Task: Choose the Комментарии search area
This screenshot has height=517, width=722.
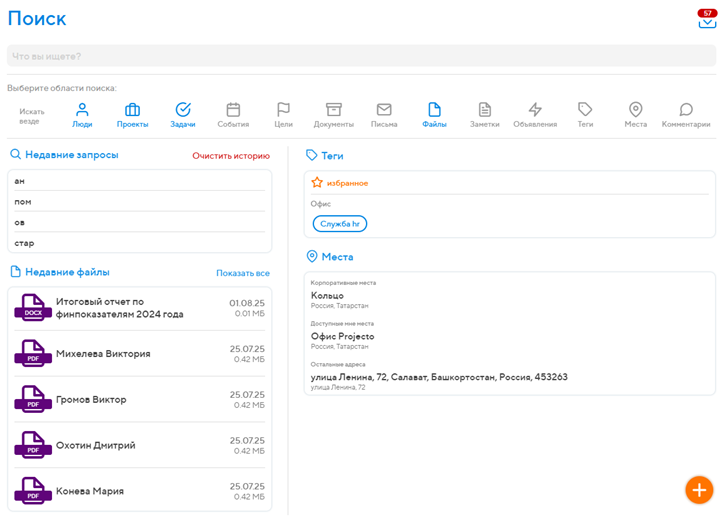Action: click(686, 115)
